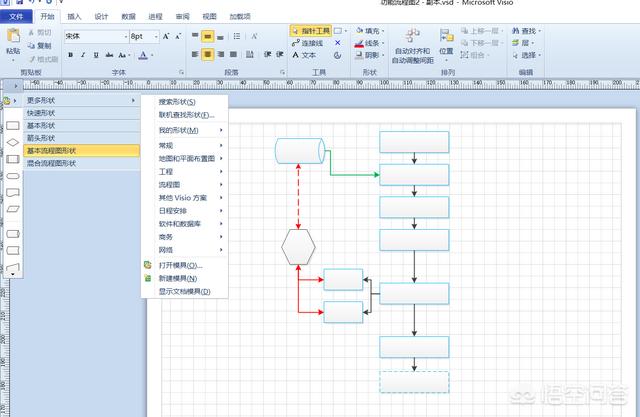This screenshot has height=417, width=640.
Task: Click 打开模具 in the menu
Action: (180, 265)
